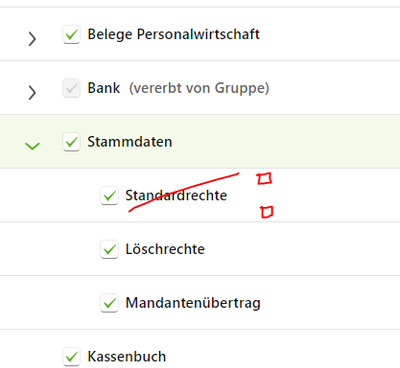This screenshot has height=368, width=400.
Task: Collapse the Stammdaten section chevron
Action: [x=32, y=146]
